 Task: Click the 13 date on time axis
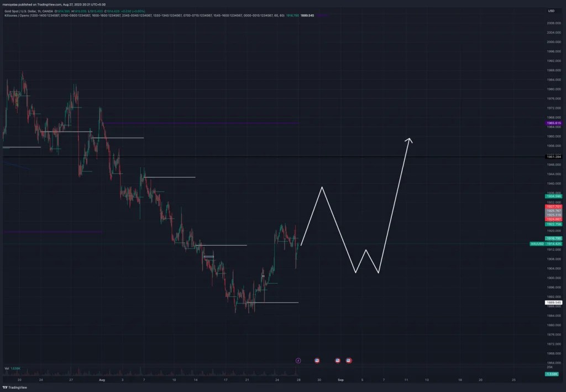click(x=427, y=380)
